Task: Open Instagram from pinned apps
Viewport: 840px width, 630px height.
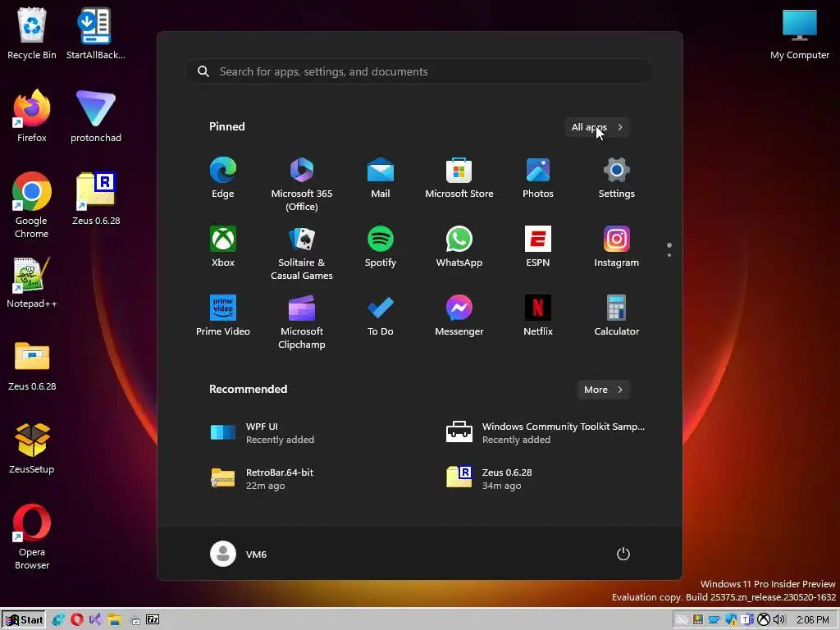Action: (617, 247)
